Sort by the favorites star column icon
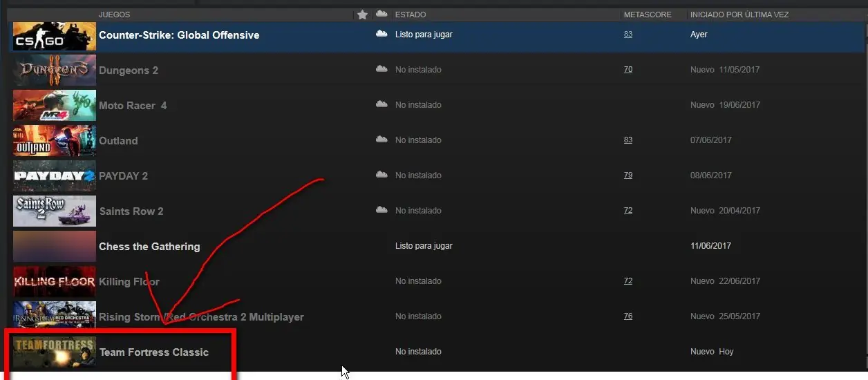Screen dimensions: 868x380 (x=362, y=15)
